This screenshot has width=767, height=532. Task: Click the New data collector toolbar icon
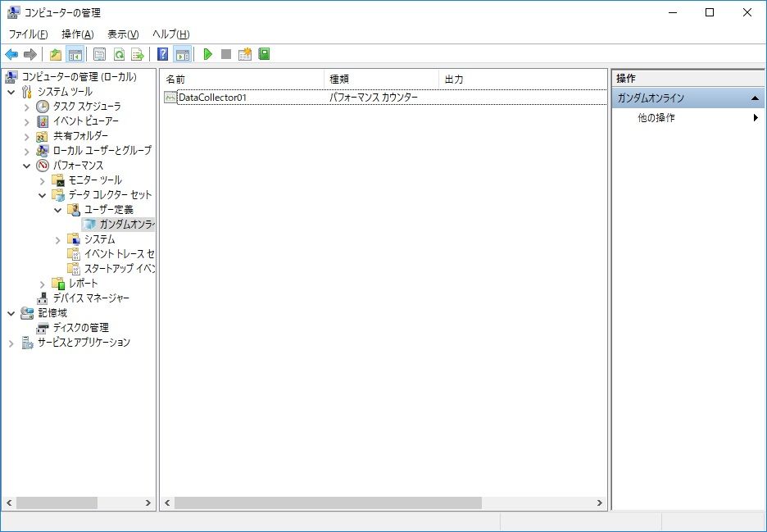click(245, 54)
